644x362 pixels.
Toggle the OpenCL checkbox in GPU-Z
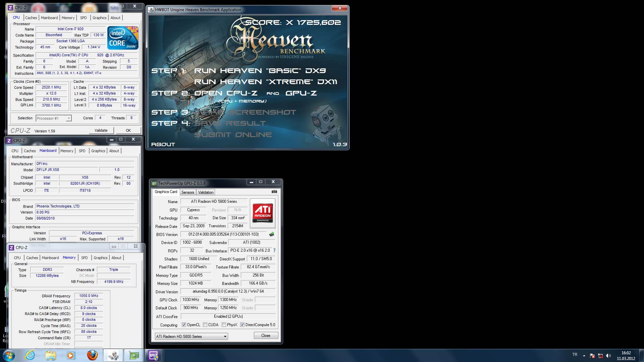[184, 325]
